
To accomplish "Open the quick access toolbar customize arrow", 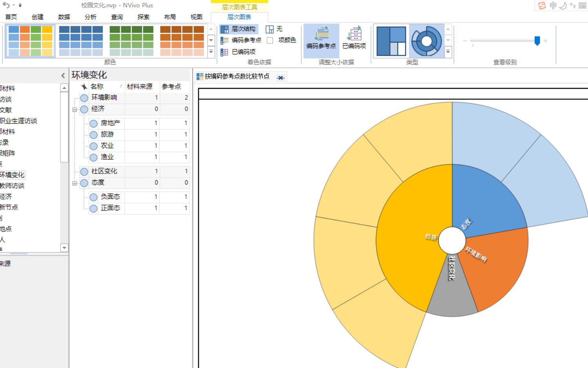I will point(20,5).
